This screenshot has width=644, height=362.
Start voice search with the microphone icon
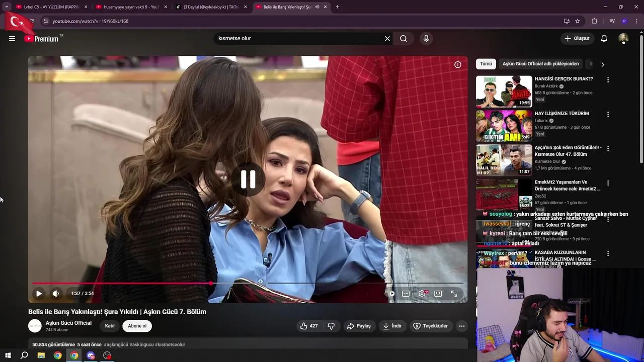click(426, 38)
